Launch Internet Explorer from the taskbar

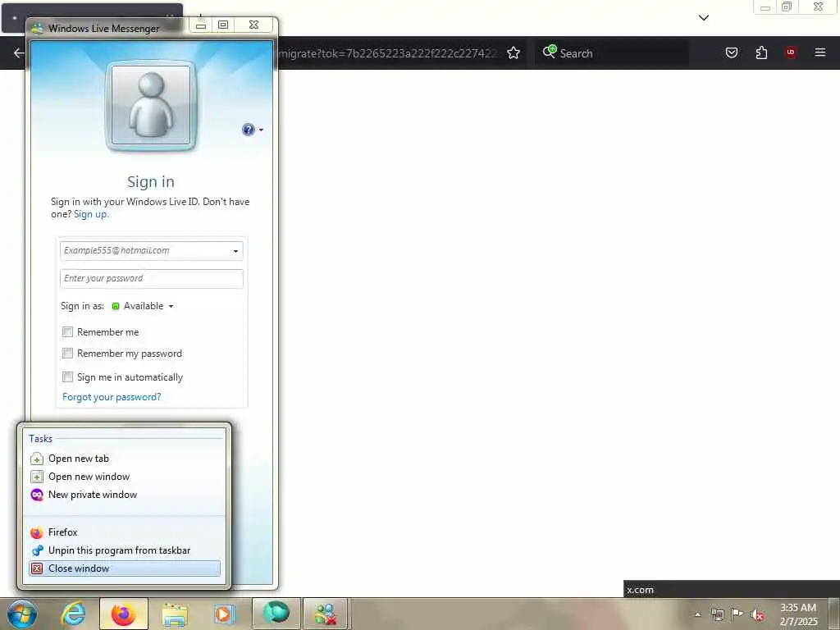[x=73, y=614]
